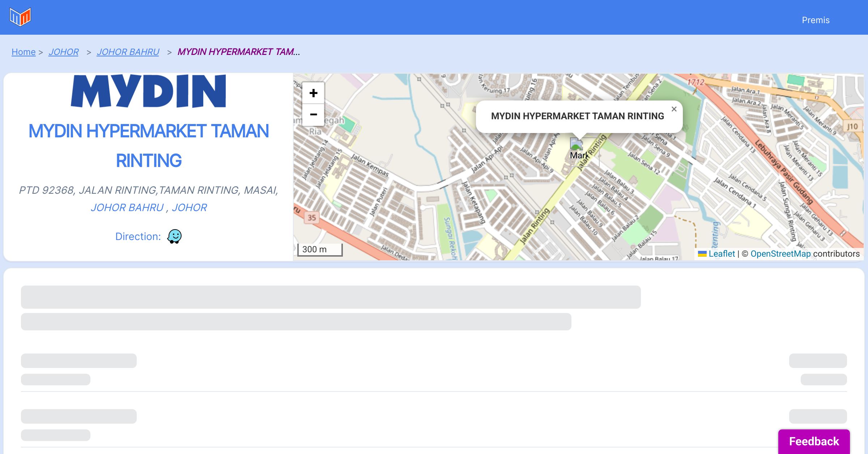Click JOHOR state link in address
This screenshot has height=454, width=868.
[x=189, y=207]
